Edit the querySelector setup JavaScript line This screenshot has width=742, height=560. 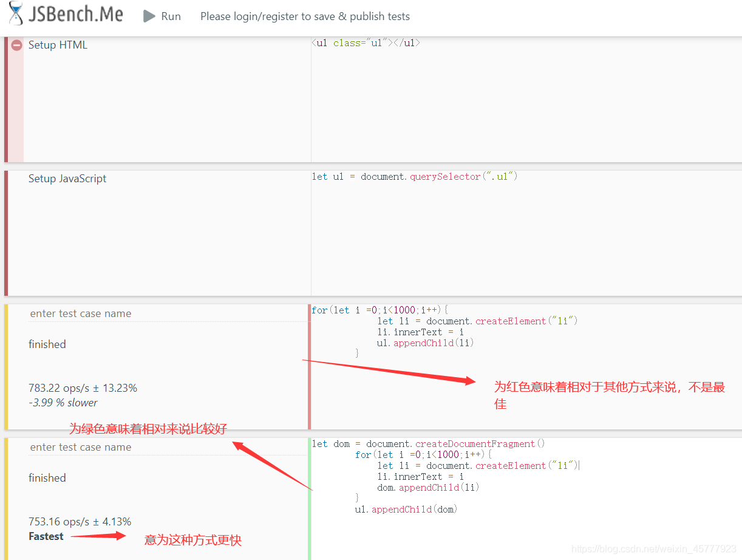415,177
